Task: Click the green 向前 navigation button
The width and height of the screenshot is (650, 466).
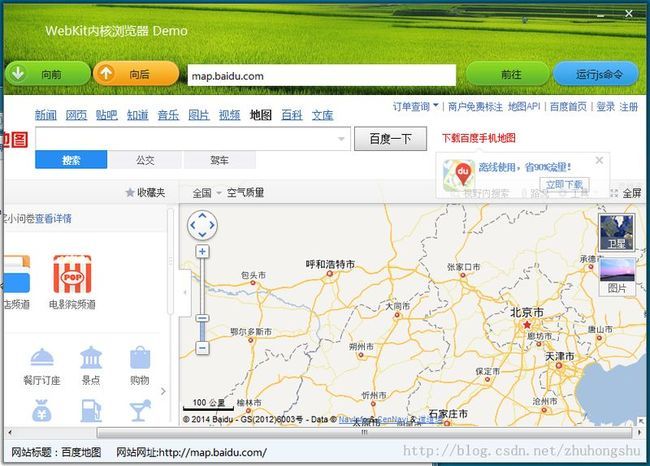Action: point(48,74)
